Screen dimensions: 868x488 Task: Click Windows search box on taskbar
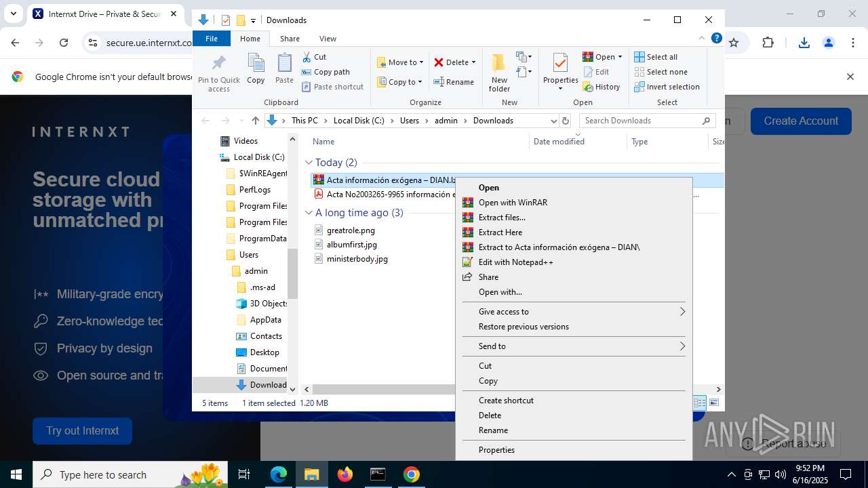click(130, 474)
